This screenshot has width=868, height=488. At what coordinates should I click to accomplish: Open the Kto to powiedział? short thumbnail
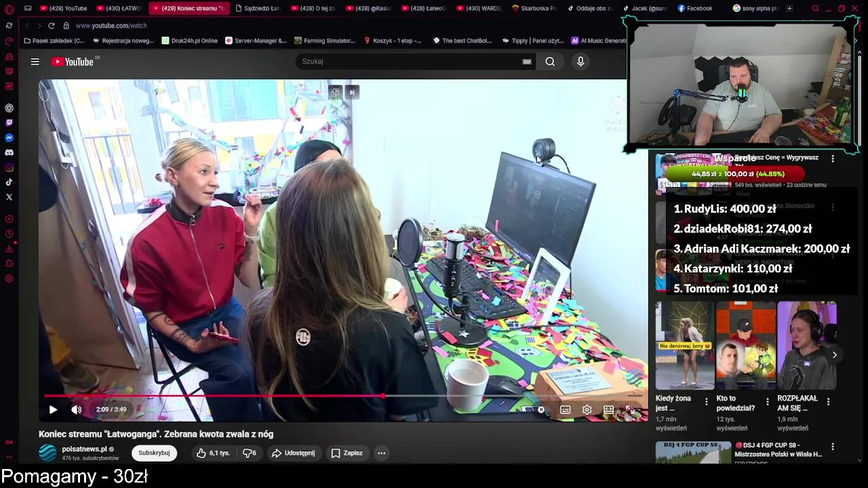(746, 346)
